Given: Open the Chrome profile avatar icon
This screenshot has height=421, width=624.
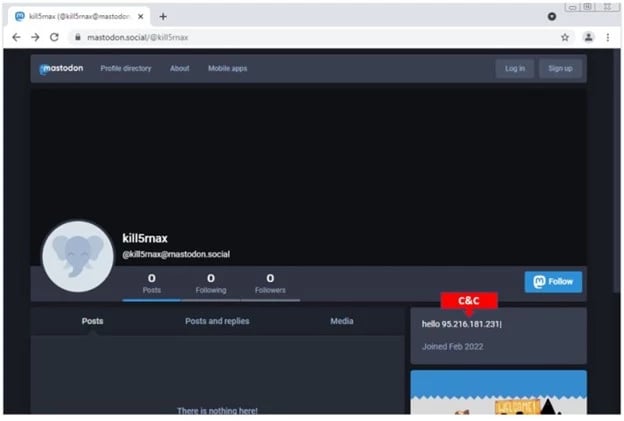Looking at the screenshot, I should pyautogui.click(x=588, y=37).
